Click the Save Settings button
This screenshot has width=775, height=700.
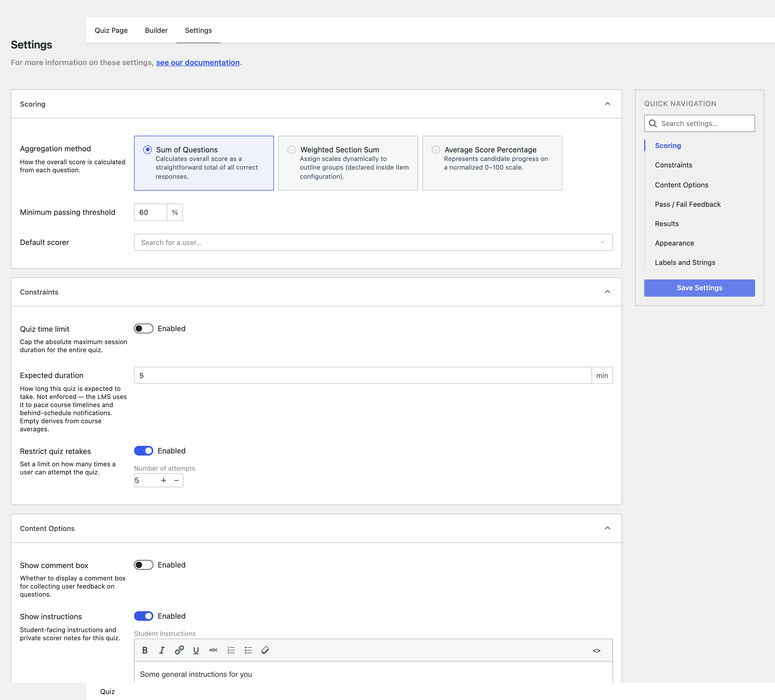(x=699, y=288)
